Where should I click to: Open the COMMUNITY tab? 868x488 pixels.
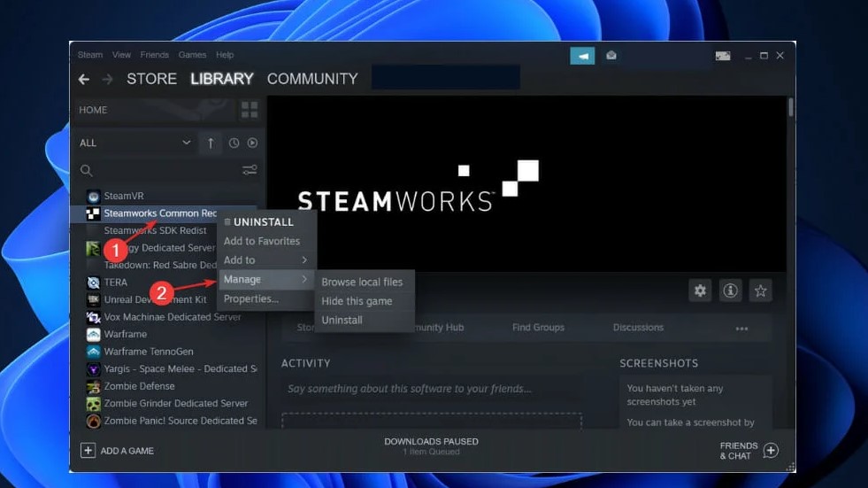click(312, 79)
